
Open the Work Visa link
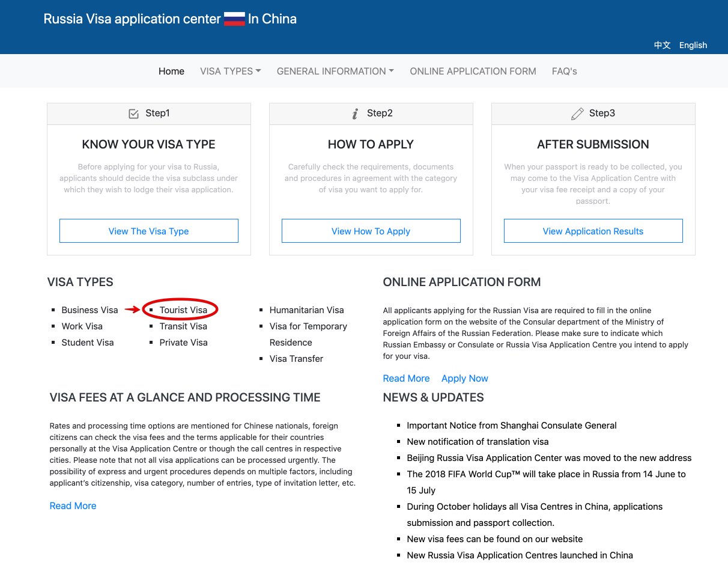point(82,326)
